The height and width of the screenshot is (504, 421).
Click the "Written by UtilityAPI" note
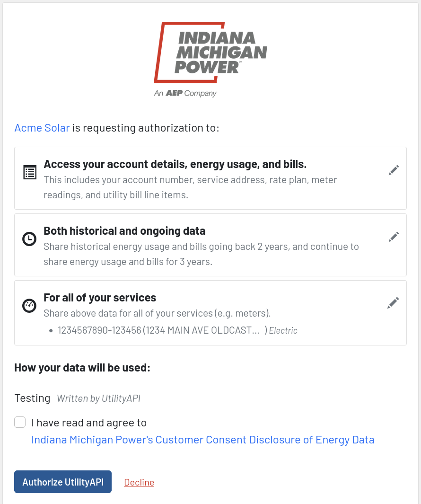click(99, 398)
